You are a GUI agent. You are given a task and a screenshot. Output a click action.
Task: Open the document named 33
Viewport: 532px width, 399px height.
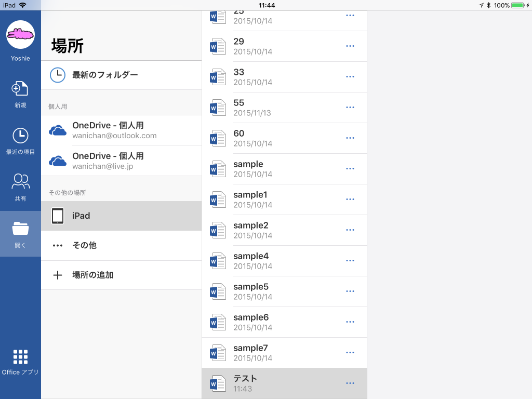click(284, 77)
